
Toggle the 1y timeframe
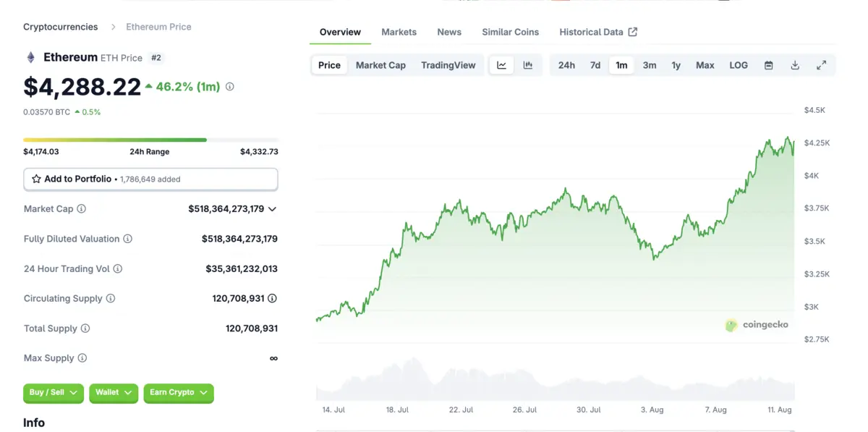(676, 64)
